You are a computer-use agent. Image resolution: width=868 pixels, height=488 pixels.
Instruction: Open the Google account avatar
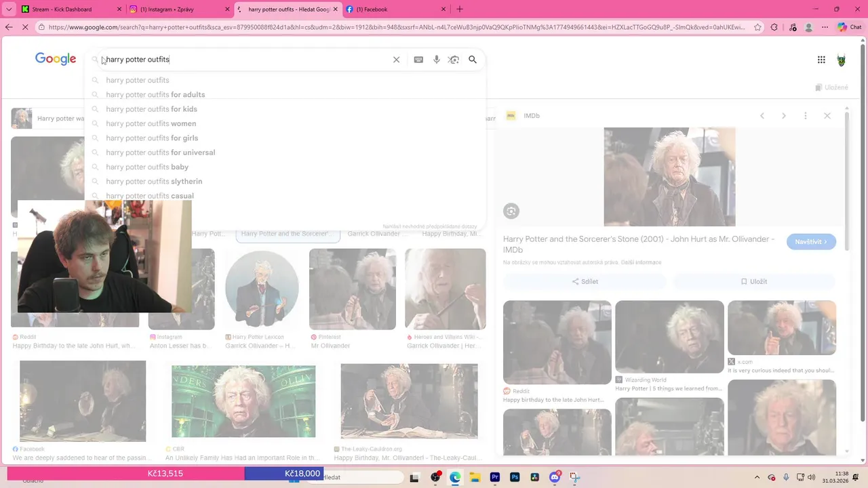pyautogui.click(x=842, y=60)
